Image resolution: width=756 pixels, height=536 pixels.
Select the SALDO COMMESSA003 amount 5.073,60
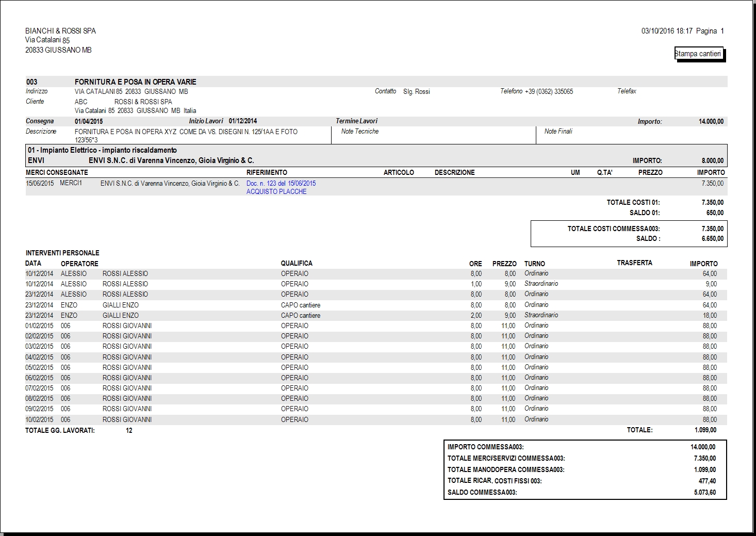click(705, 492)
